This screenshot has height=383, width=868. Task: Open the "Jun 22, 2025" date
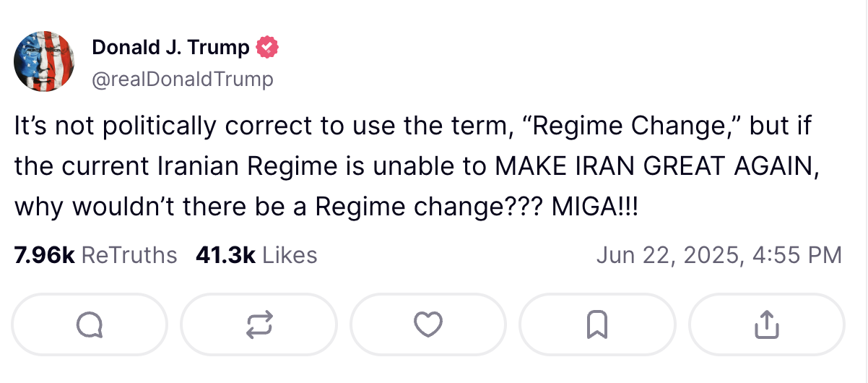[x=667, y=255]
